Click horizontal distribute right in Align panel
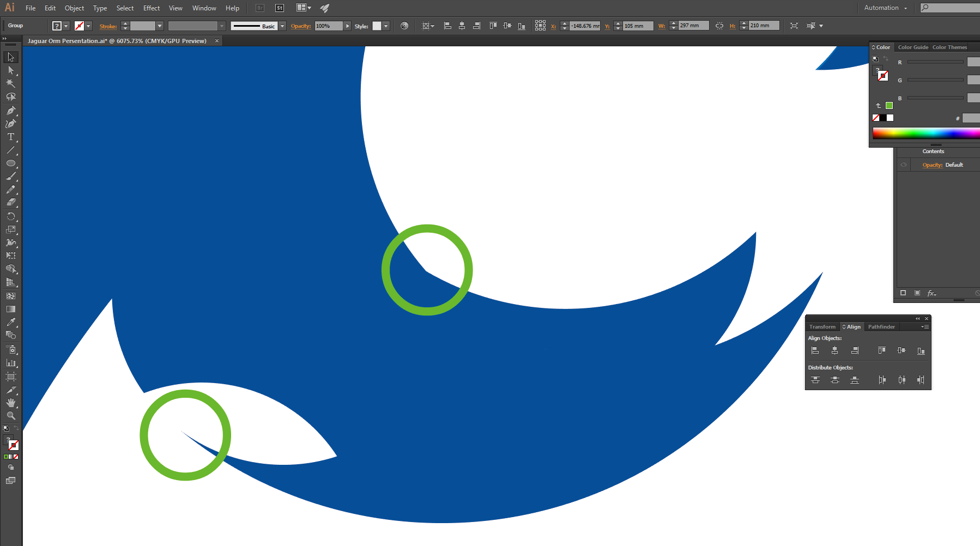The image size is (980, 546). (921, 380)
